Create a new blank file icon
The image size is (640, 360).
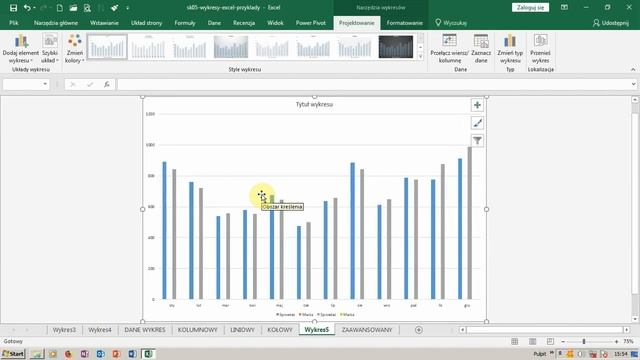60,8
